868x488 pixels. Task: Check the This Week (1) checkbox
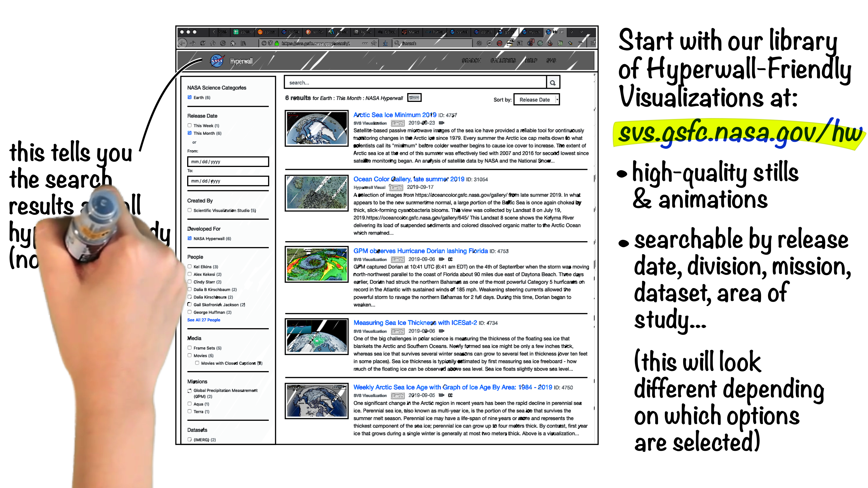(190, 125)
